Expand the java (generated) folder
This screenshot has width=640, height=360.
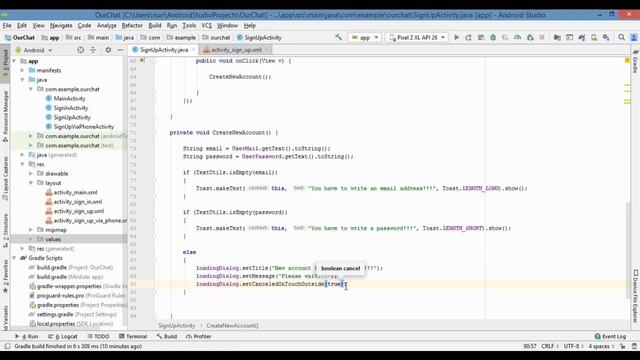(x=22, y=155)
